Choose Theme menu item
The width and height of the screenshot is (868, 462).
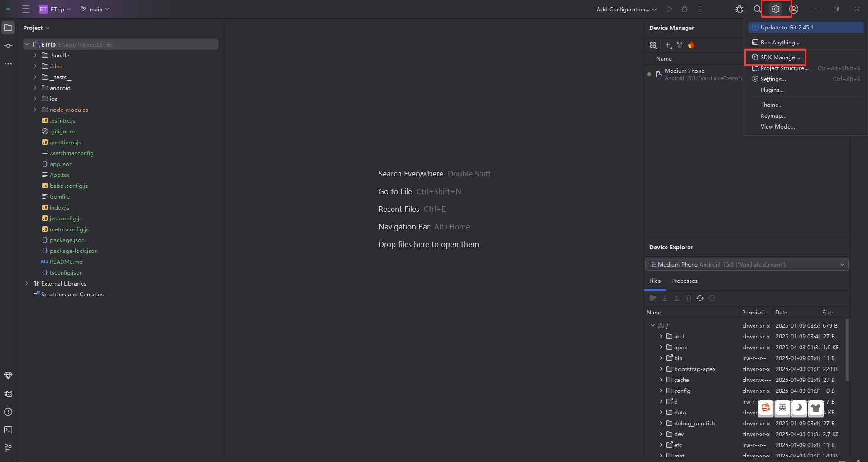[x=806, y=105]
